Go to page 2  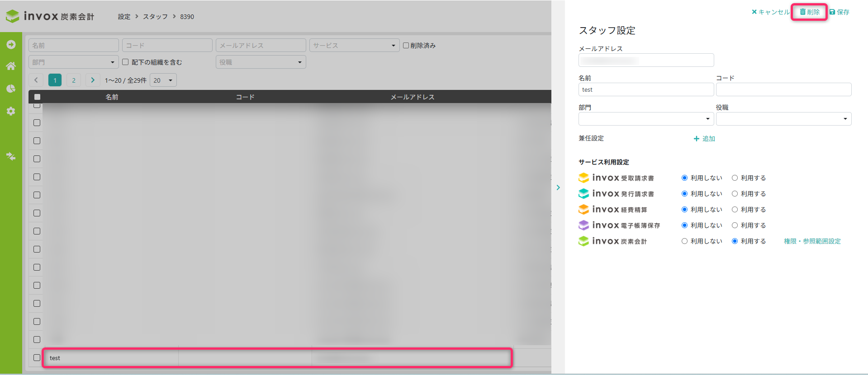click(x=74, y=80)
